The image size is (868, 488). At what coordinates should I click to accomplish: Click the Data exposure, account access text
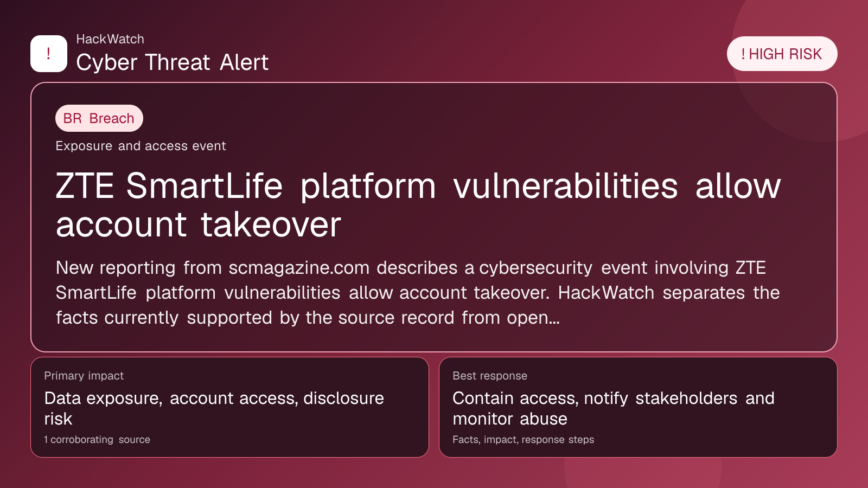214,408
